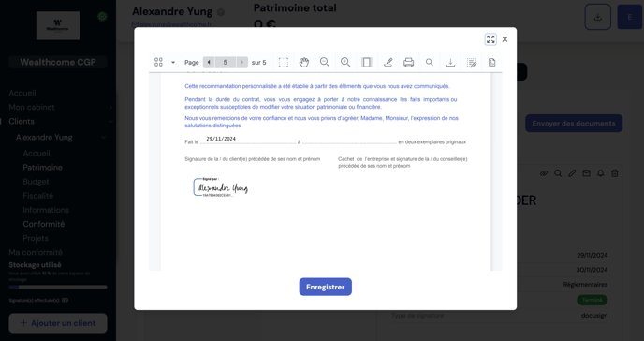Go to Ma conformité
Screen dimensions: 644x341
36,252
